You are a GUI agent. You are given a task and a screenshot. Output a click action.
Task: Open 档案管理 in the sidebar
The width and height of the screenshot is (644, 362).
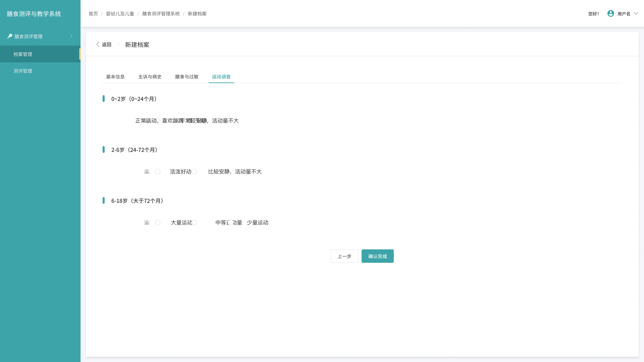[x=40, y=54]
